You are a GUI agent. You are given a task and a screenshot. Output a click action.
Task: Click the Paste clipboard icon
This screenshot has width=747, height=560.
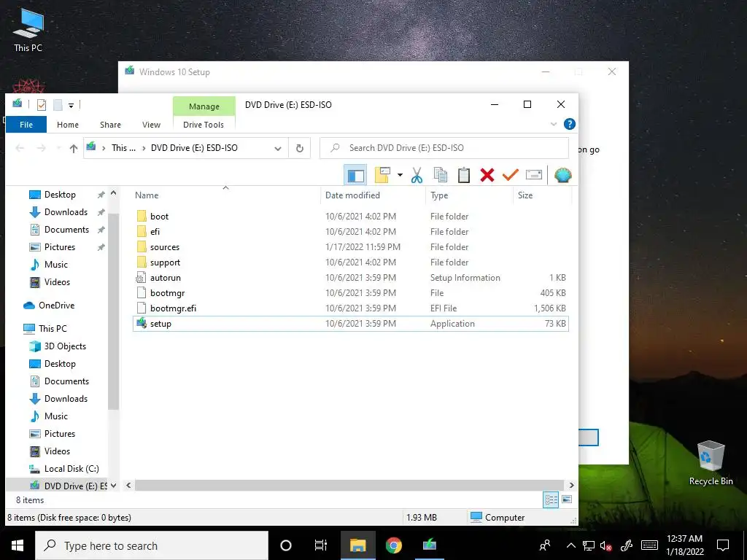(x=463, y=175)
